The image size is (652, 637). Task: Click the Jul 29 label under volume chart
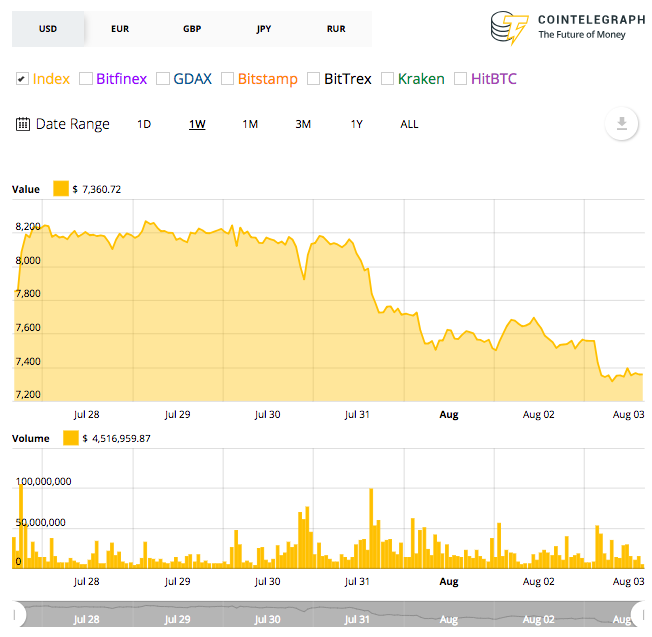click(x=177, y=581)
